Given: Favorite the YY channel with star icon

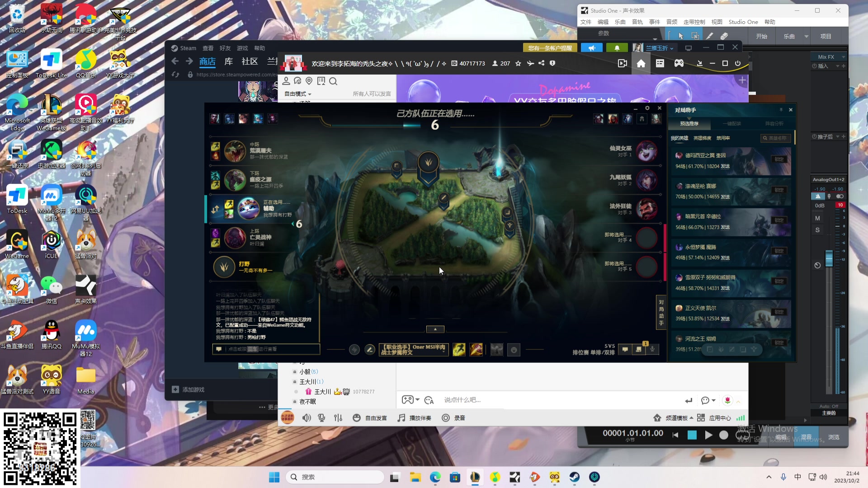Looking at the screenshot, I should (x=518, y=64).
